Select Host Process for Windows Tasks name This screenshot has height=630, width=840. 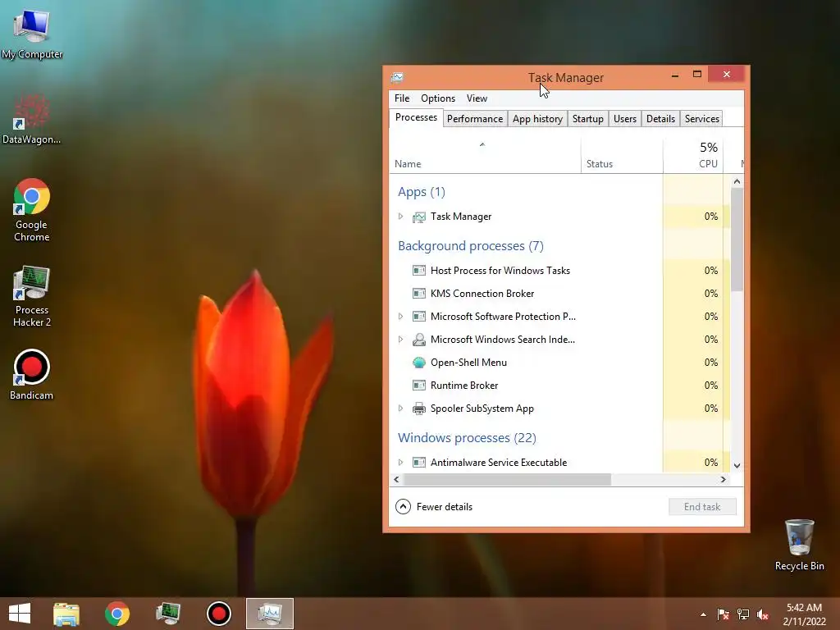[500, 271]
